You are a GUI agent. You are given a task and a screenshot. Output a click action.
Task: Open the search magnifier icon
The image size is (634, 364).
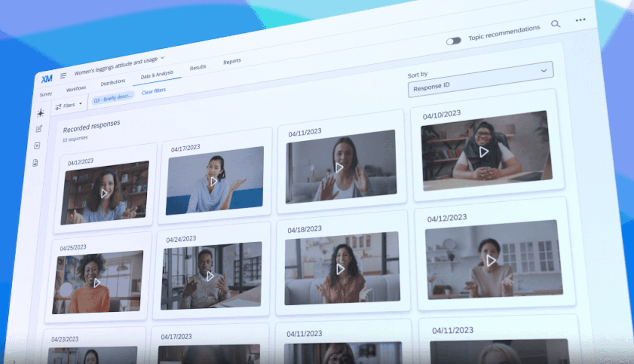[555, 24]
